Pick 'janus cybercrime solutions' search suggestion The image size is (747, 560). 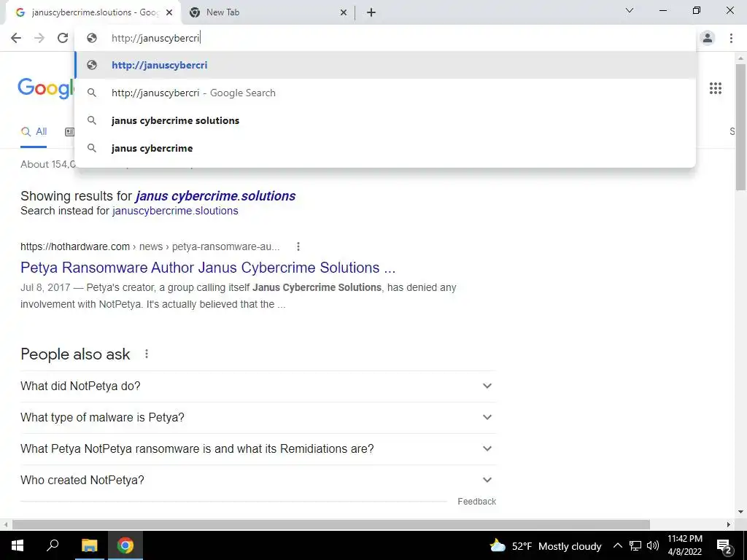[385, 120]
